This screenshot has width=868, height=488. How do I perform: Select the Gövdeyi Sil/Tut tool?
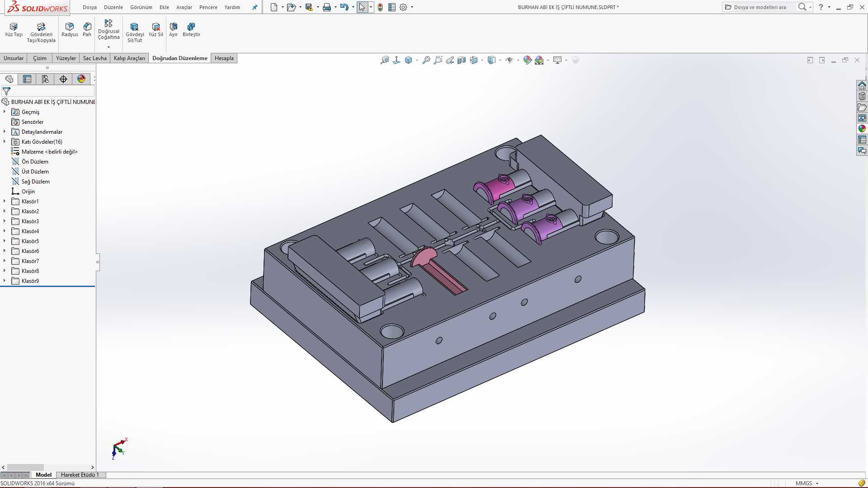click(x=135, y=33)
